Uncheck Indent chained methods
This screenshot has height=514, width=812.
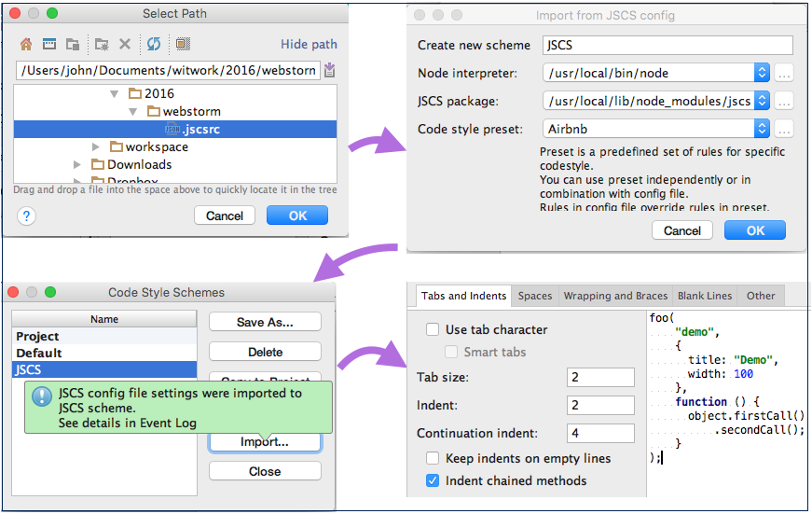tap(433, 480)
